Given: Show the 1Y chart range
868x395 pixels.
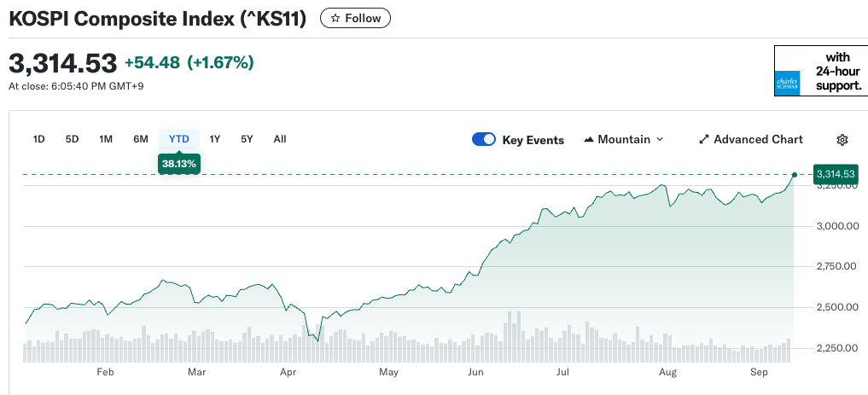Looking at the screenshot, I should point(215,139).
